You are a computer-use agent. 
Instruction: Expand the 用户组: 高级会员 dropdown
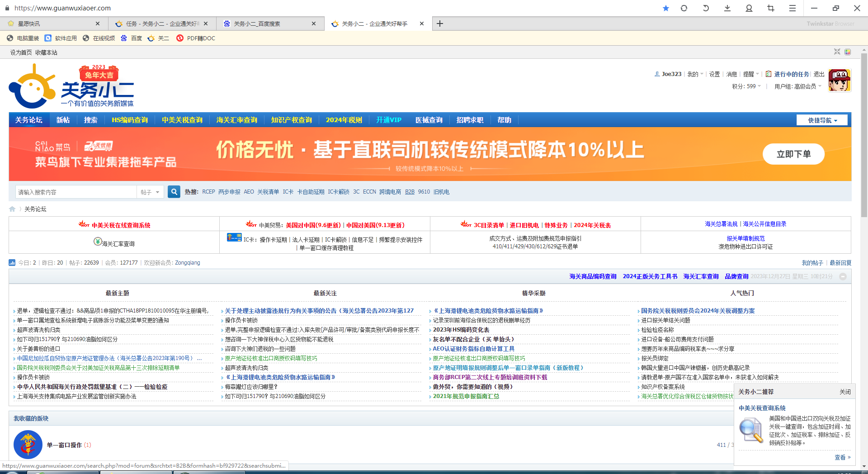[798, 86]
